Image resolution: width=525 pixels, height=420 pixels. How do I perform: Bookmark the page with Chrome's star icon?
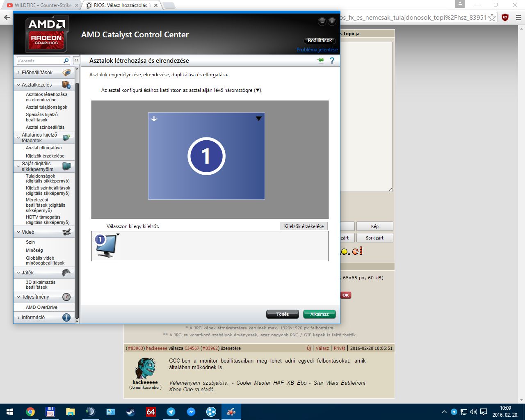pos(492,17)
